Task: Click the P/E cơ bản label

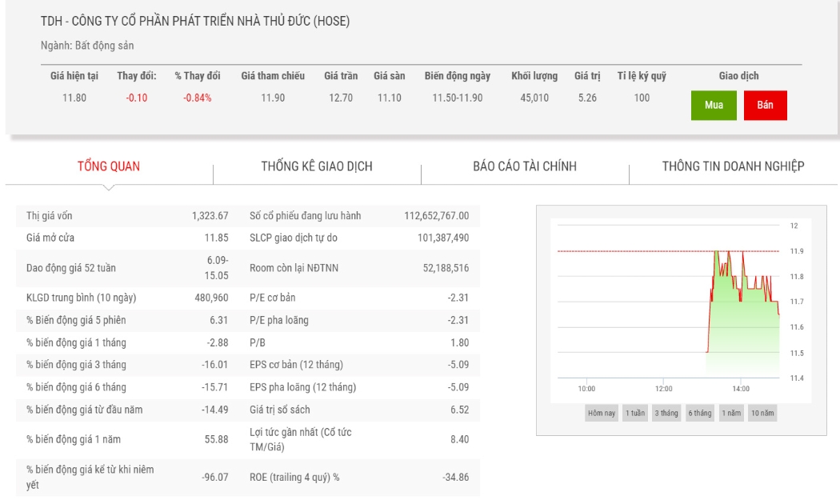Action: point(272,298)
